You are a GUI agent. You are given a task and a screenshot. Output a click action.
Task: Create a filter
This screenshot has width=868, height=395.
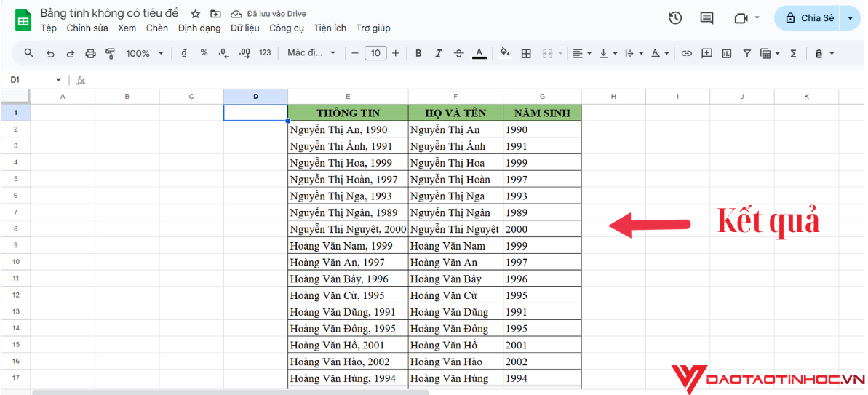coord(746,53)
